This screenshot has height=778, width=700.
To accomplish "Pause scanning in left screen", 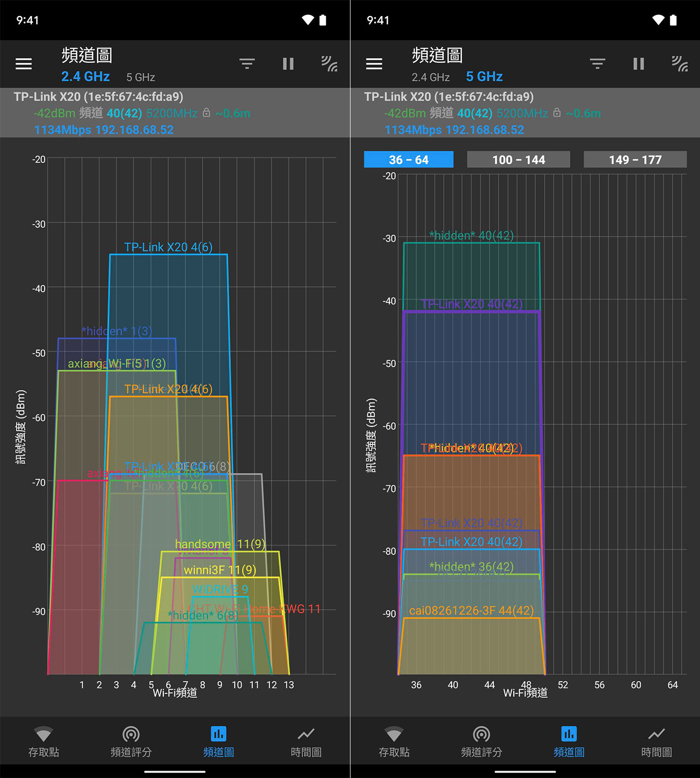I will tap(288, 64).
